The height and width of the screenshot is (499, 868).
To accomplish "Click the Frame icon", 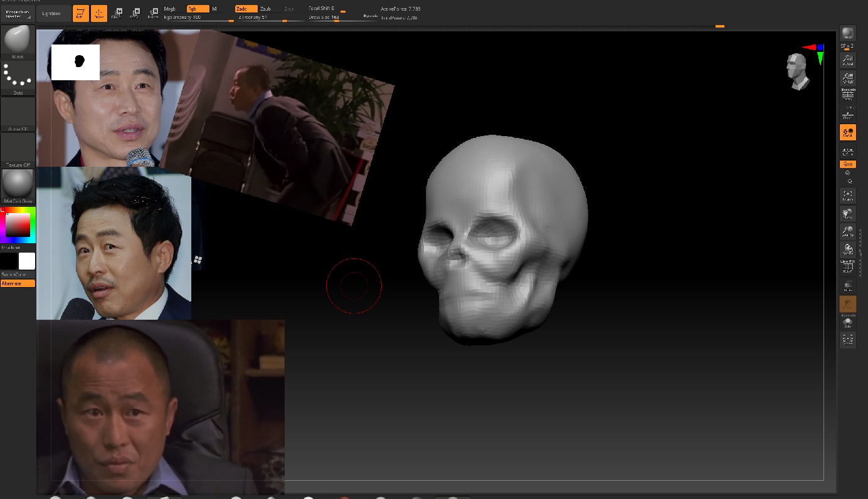I will pos(848,196).
